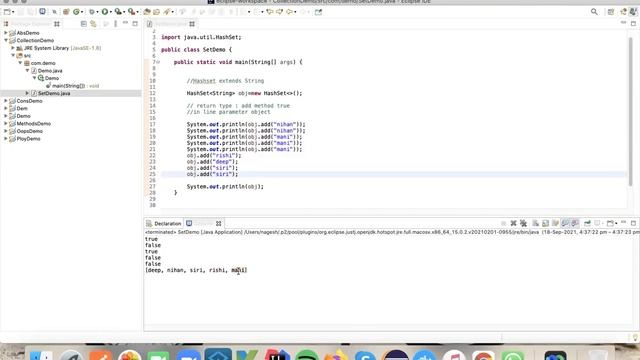Toggle folding marker at main method line
The width and height of the screenshot is (640, 360).
click(x=158, y=62)
